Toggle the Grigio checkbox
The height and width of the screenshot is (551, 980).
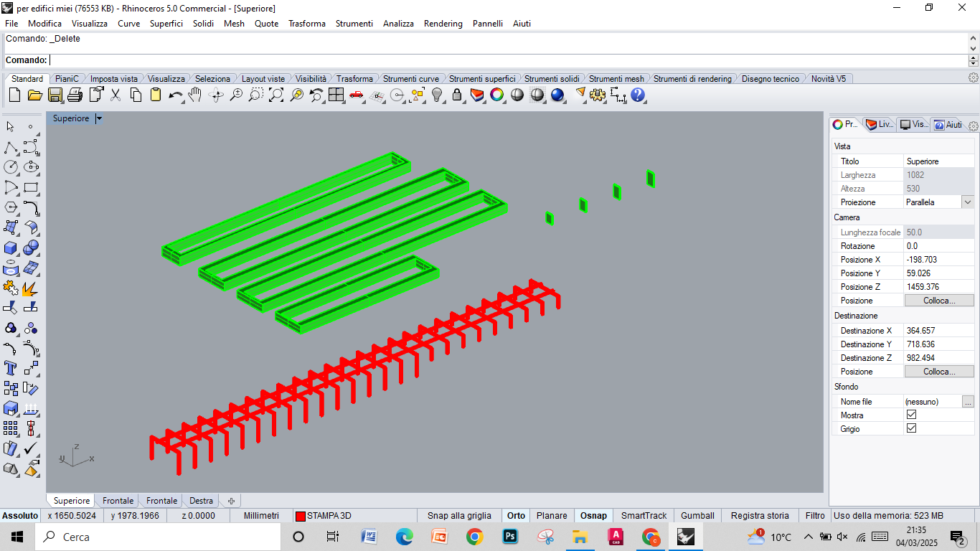pos(912,428)
